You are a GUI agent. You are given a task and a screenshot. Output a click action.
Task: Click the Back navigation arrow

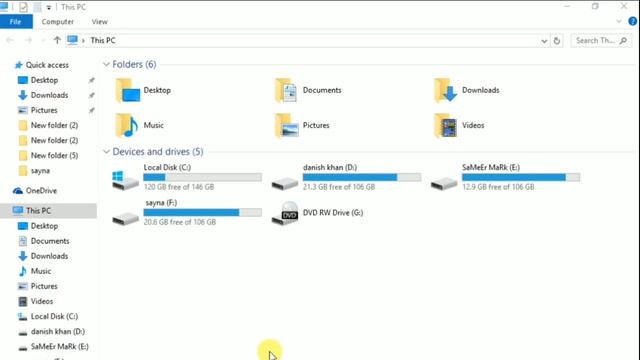(x=10, y=40)
